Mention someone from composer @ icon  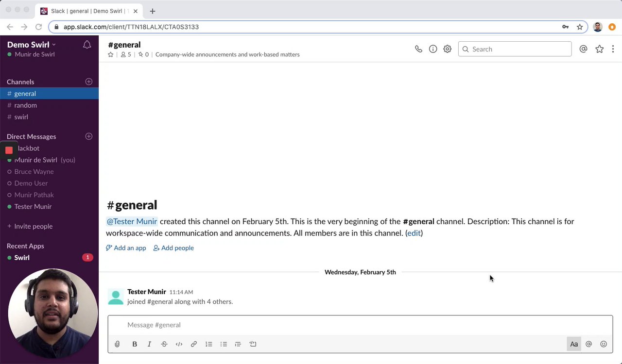[589, 344]
